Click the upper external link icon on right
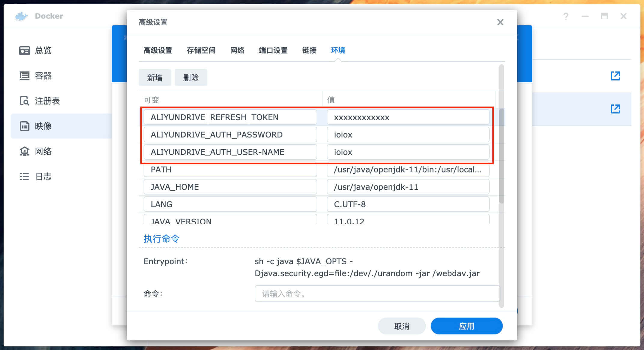The height and width of the screenshot is (350, 644). pos(615,76)
